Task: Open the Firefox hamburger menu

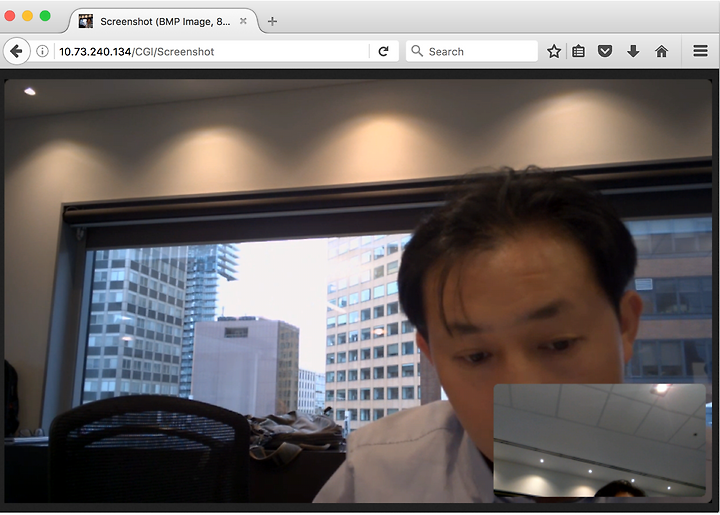Action: point(700,51)
